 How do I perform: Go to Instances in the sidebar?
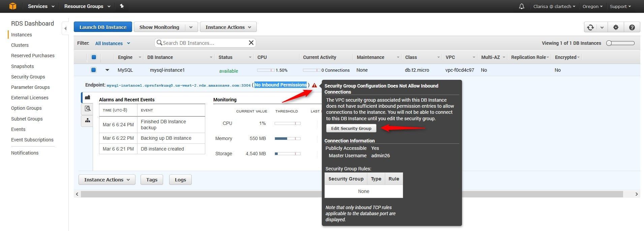click(22, 35)
